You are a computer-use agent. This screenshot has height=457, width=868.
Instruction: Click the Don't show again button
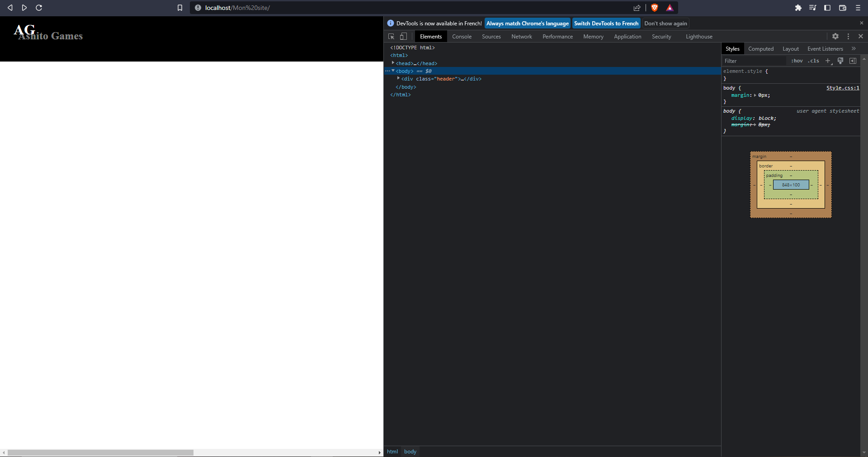point(665,23)
